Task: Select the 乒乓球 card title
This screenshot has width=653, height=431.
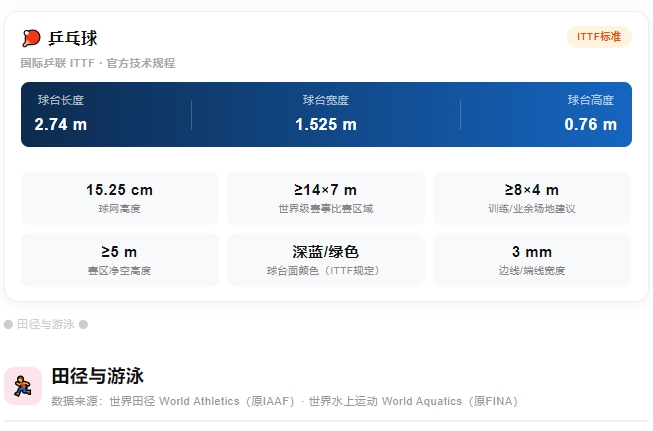Action: click(x=73, y=38)
